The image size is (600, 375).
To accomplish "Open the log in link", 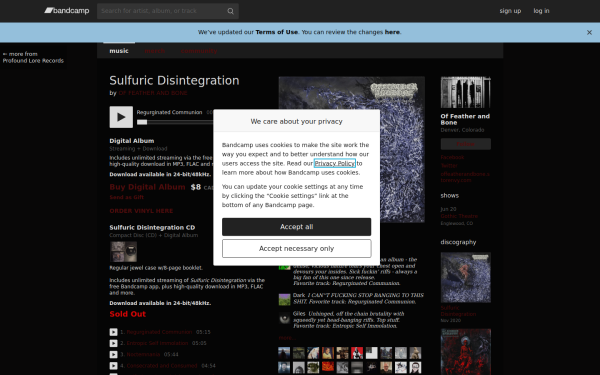I will tap(541, 11).
